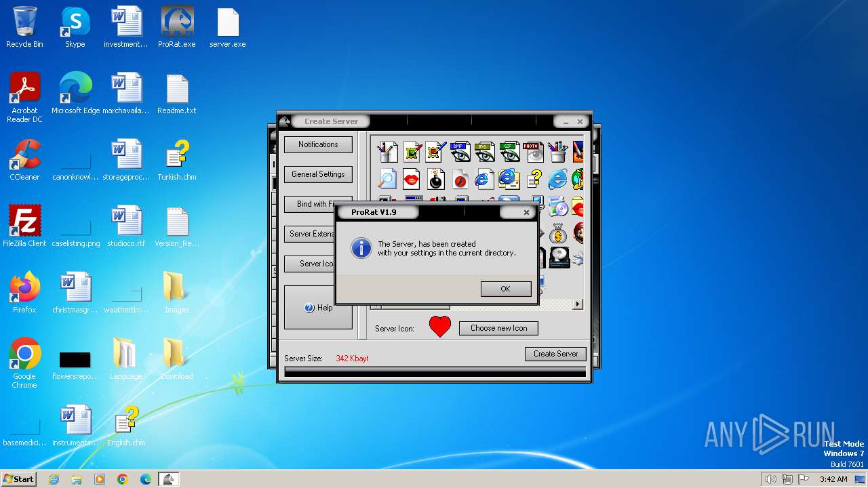Select the PHOTO eye icon
This screenshot has width=868, height=488.
534,151
